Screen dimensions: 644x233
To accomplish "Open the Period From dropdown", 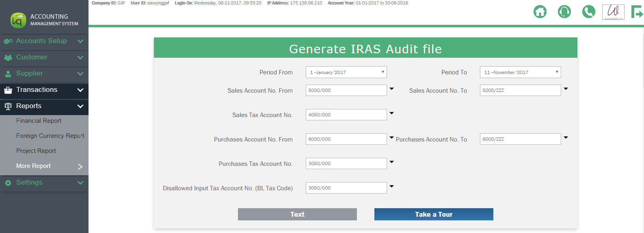I will point(346,72).
